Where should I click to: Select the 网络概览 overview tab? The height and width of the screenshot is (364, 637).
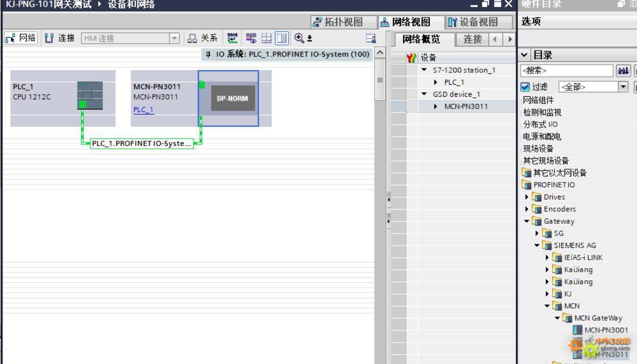point(421,39)
